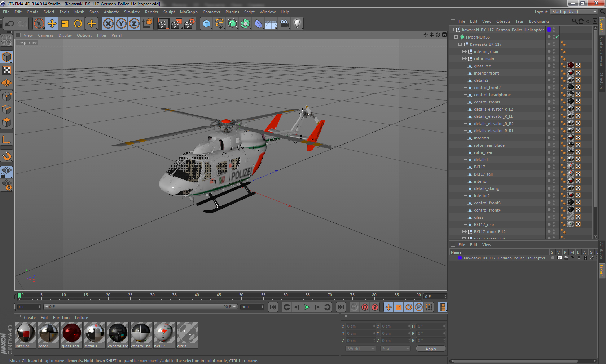The image size is (606, 364).
Task: Open the spline pen tools icon
Action: 219,24
